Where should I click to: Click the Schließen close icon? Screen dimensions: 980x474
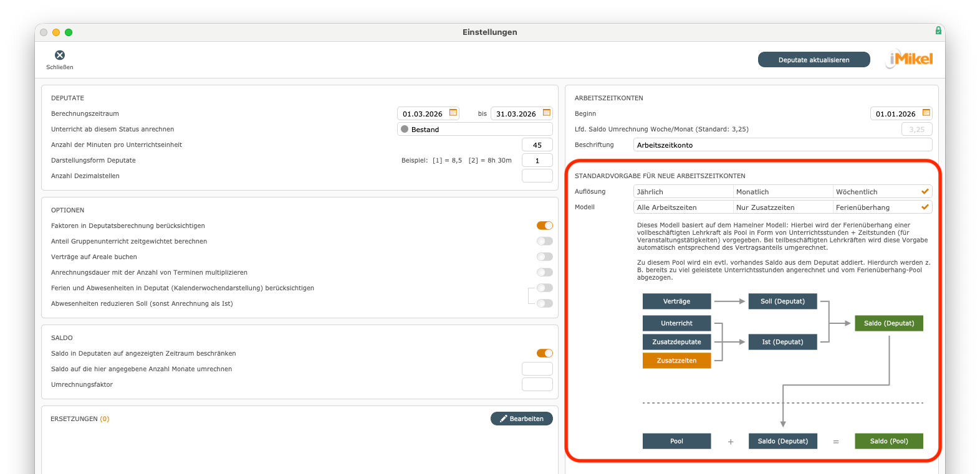click(x=60, y=55)
